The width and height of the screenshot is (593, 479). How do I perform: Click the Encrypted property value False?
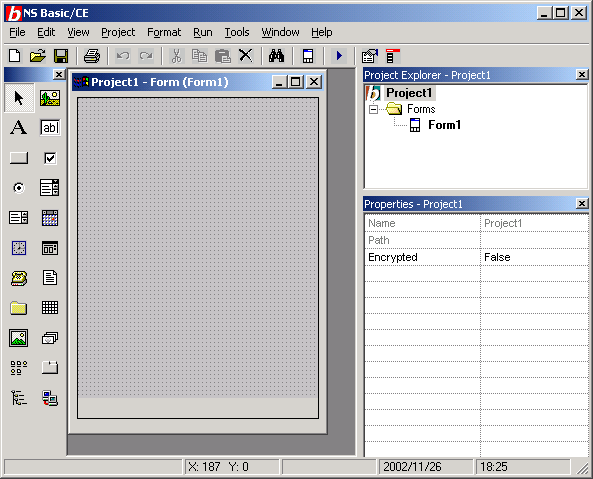[x=534, y=257]
